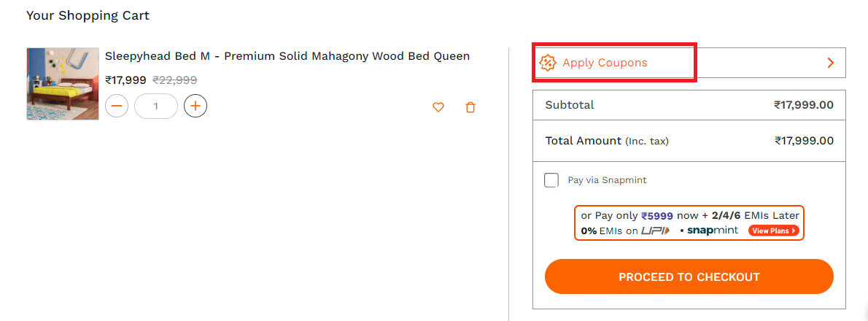This screenshot has width=868, height=321.
Task: Click the bed product thumbnail image
Action: click(63, 83)
